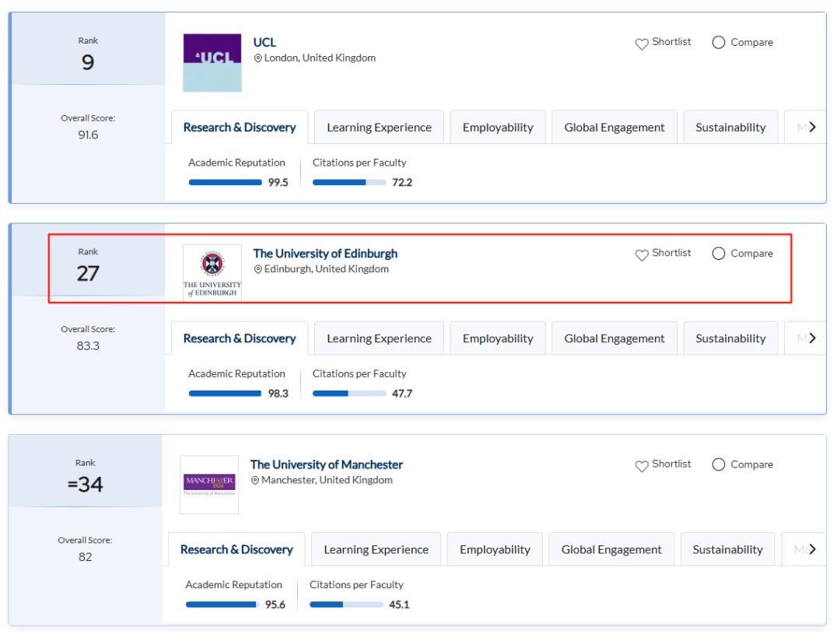
Task: Click the UCL logo thumbnail
Action: pyautogui.click(x=212, y=63)
